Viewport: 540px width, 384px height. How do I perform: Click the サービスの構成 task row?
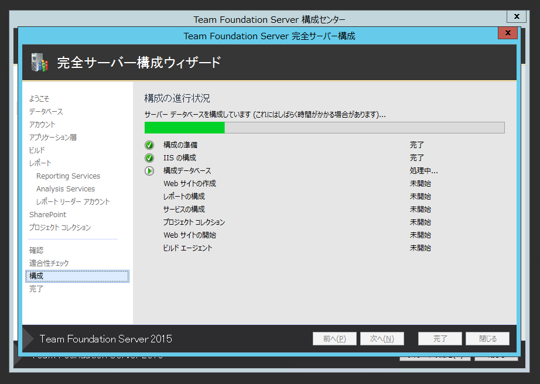pos(297,209)
